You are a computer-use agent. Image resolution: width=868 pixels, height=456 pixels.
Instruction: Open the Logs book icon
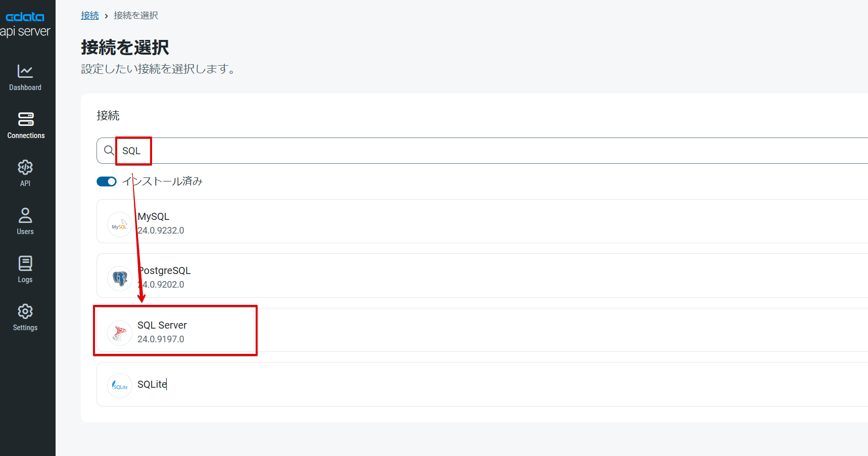coord(25,263)
